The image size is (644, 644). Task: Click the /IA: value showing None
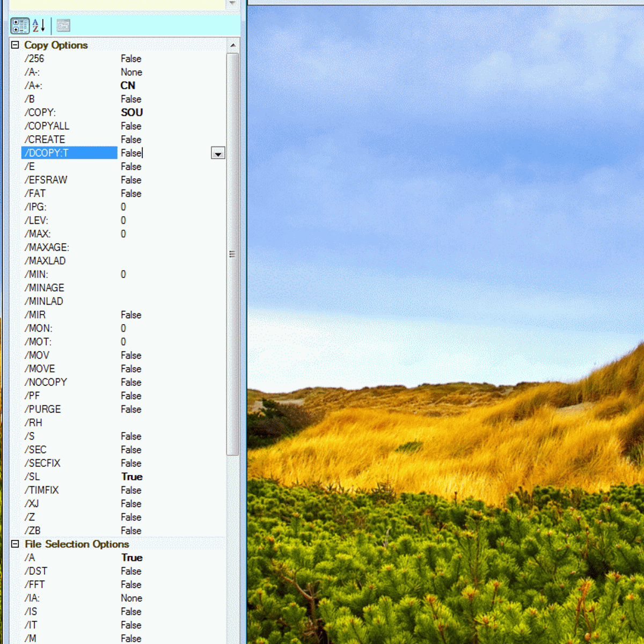point(131,598)
